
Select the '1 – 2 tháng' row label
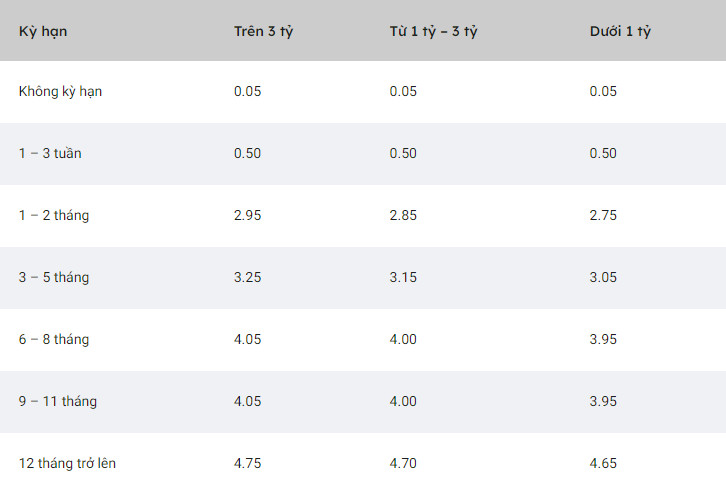54,215
